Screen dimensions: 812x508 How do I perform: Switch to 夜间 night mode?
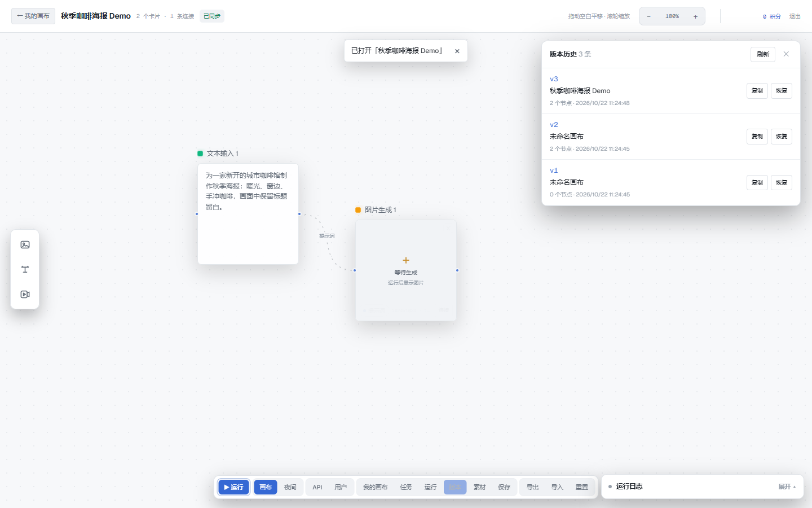[290, 487]
